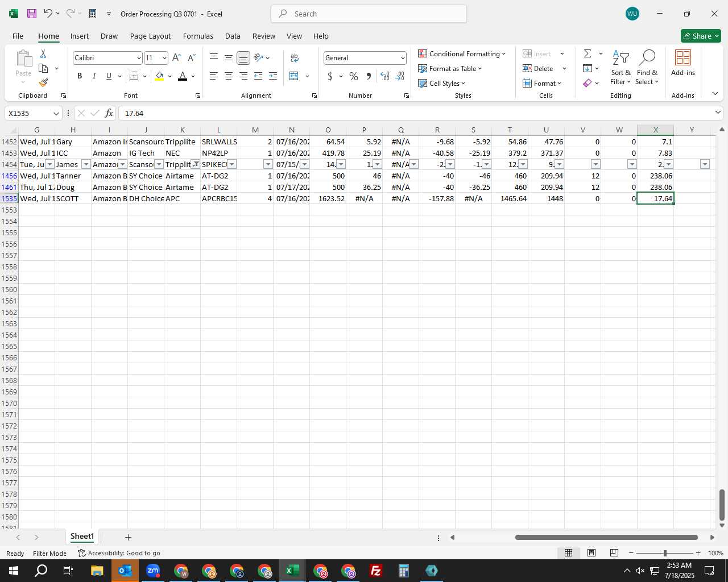Apply accounting dollar format
The width and height of the screenshot is (728, 582).
pos(330,76)
